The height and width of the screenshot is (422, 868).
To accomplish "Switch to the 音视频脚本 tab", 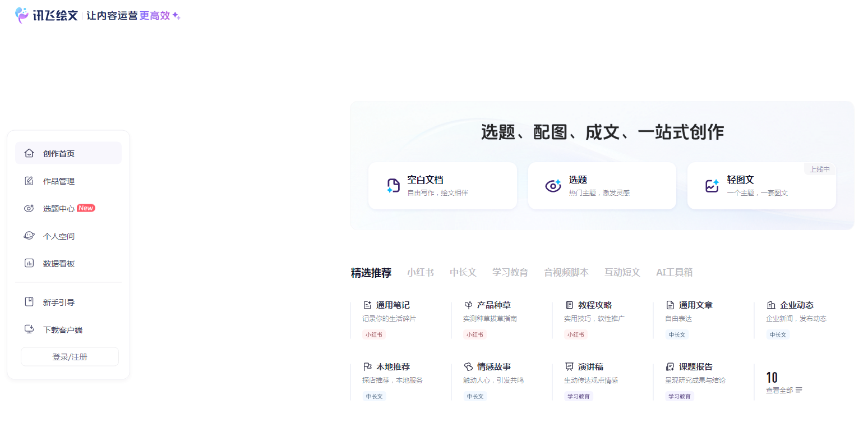I will 566,272.
